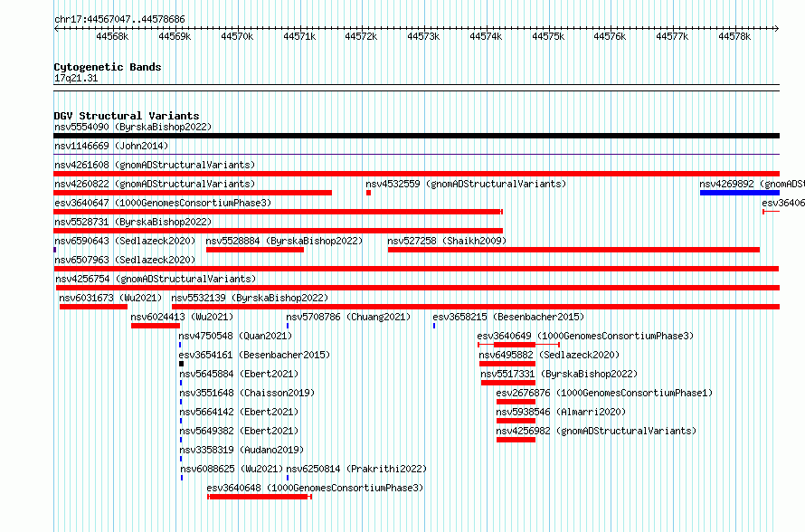This screenshot has width=805, height=532.
Task: Click the 44568k ruler tick label
Action: 112,36
